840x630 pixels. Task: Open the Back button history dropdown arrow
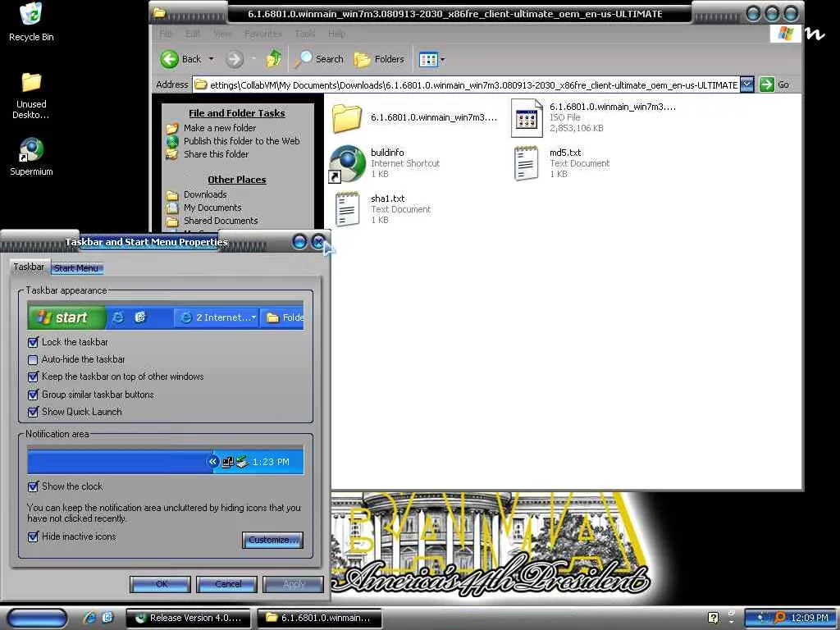coord(212,59)
